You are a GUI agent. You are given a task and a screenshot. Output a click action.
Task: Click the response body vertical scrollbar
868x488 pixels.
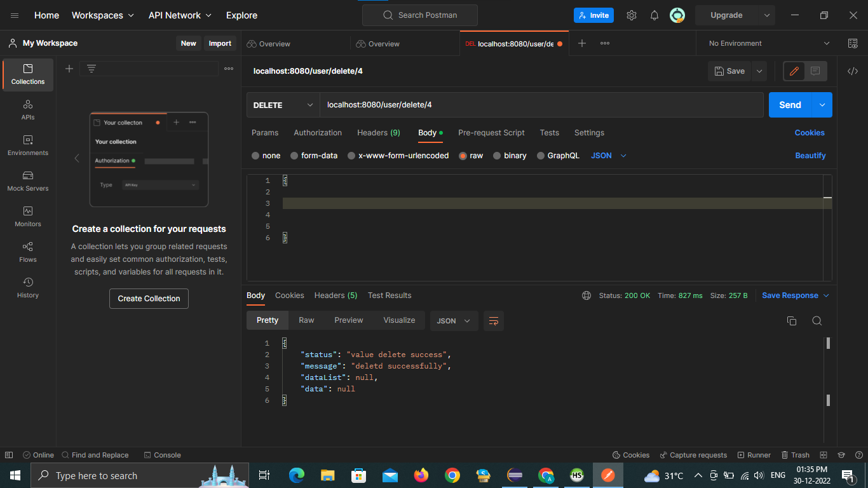[828, 372]
